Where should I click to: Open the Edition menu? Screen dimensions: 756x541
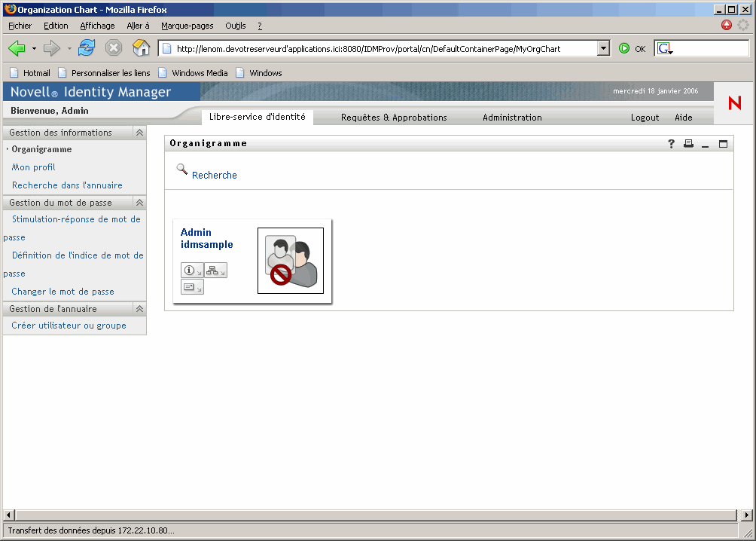56,26
